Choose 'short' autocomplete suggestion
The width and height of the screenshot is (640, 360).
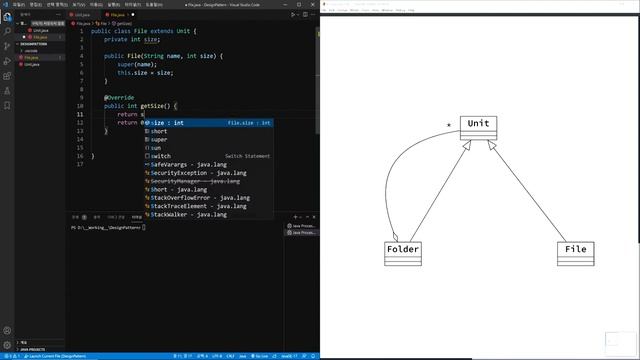[209, 131]
